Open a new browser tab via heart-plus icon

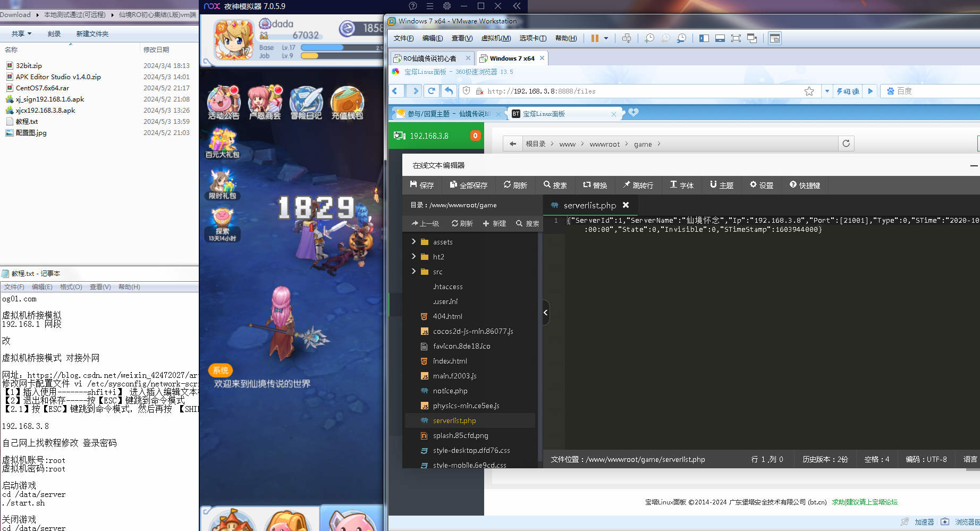point(633,113)
